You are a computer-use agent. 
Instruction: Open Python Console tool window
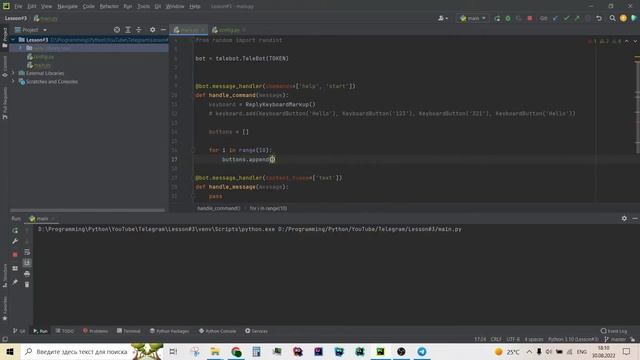point(217,331)
